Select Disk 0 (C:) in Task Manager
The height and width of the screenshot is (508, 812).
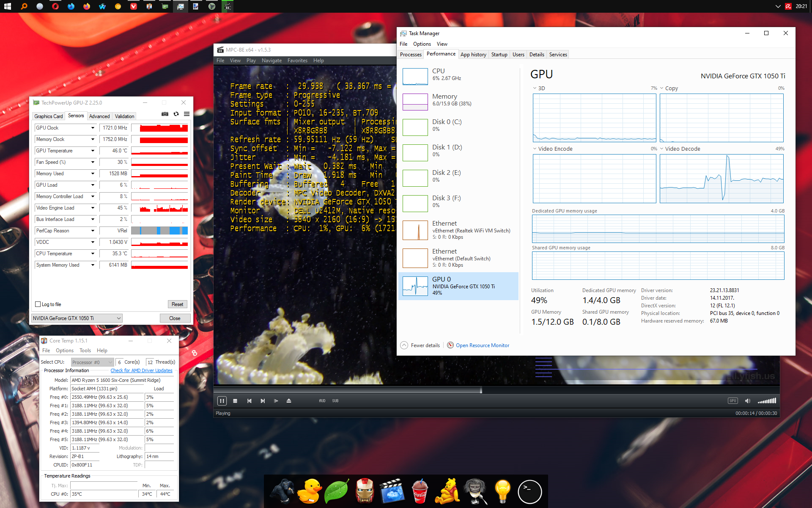458,127
